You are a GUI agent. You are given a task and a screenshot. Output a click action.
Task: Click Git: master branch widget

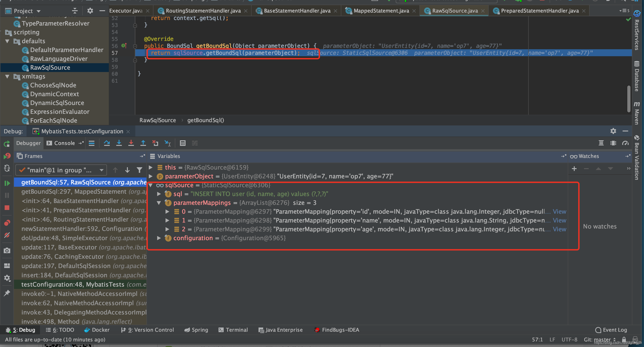pos(600,340)
